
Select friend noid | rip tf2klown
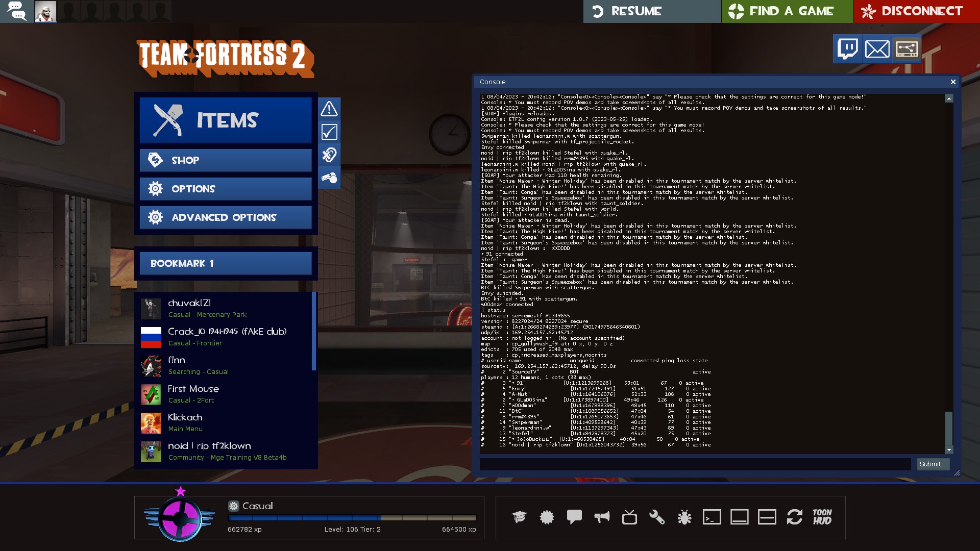click(x=226, y=451)
